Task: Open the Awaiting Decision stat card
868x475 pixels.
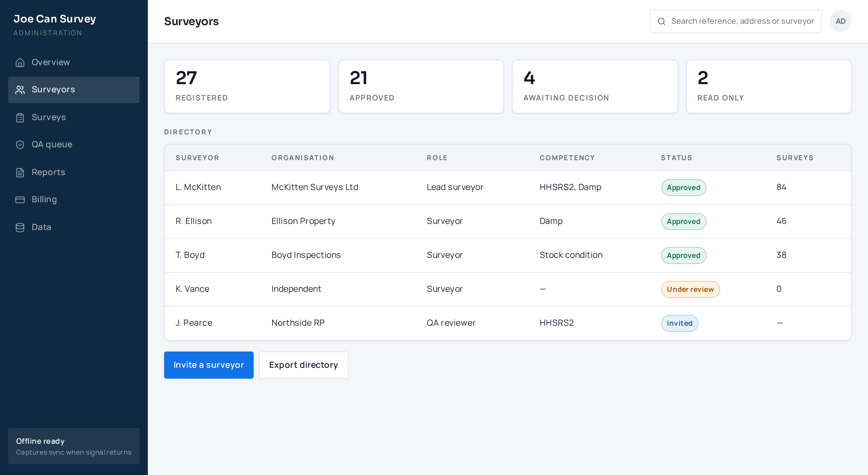Action: pyautogui.click(x=595, y=87)
